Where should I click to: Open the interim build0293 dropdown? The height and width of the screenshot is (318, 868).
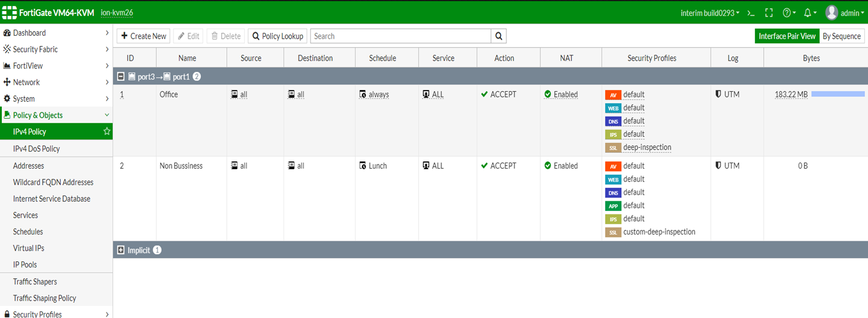click(x=710, y=13)
